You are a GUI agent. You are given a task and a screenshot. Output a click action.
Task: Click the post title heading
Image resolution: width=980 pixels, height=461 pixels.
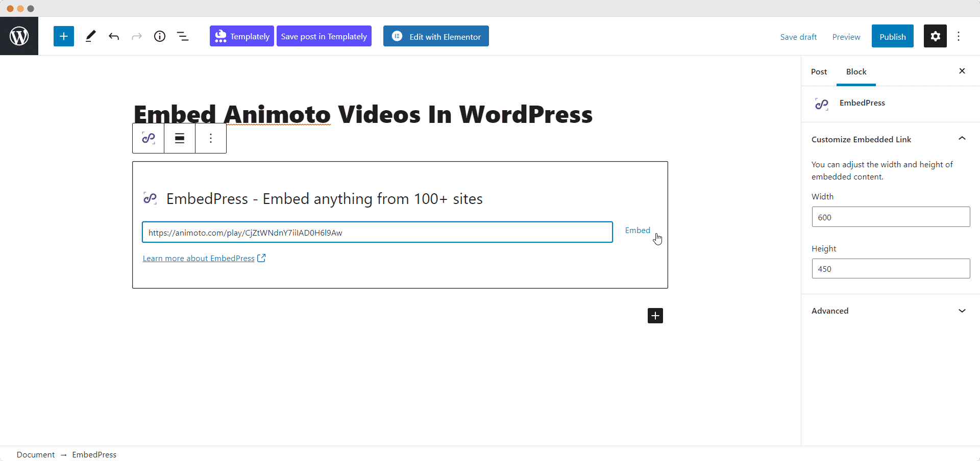(363, 114)
